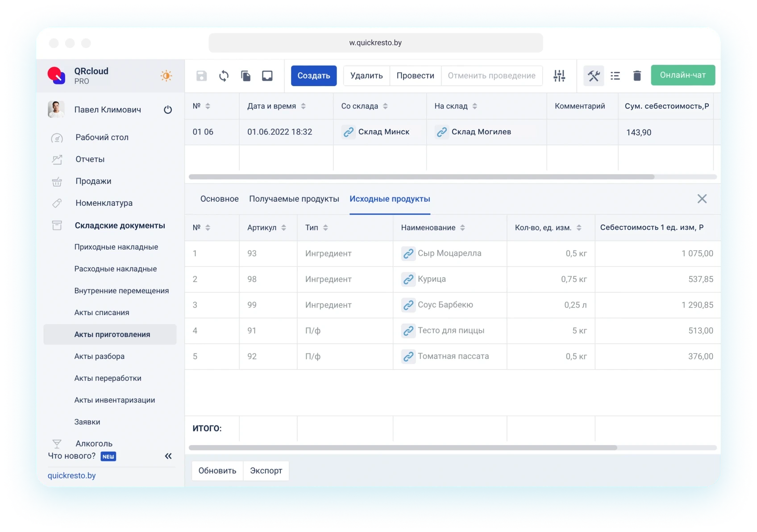Image resolution: width=757 pixels, height=532 pixels.
Task: Open the Основное tab
Action: tap(219, 199)
